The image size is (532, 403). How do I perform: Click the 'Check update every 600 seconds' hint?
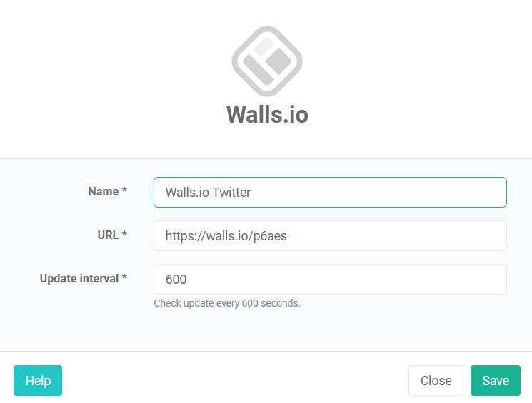coord(227,303)
